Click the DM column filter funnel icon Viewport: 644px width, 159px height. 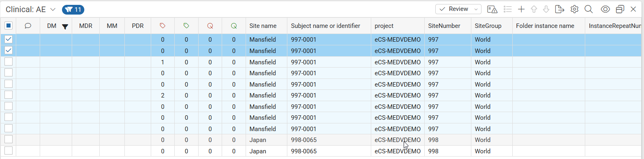(65, 27)
